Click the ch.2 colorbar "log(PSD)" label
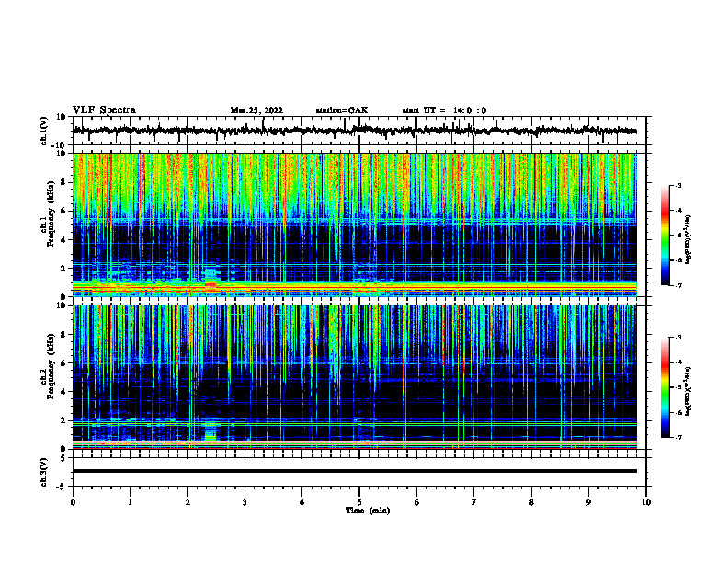 pyautogui.click(x=688, y=391)
